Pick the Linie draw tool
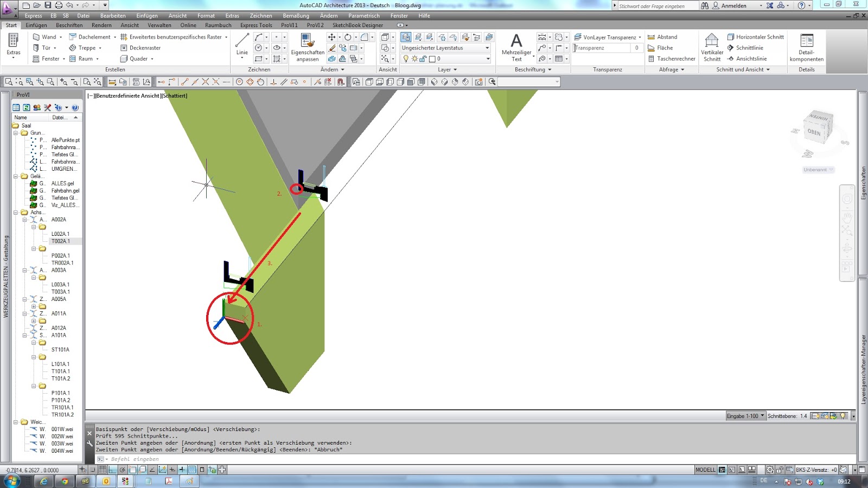Image resolution: width=868 pixels, height=488 pixels. point(242,45)
